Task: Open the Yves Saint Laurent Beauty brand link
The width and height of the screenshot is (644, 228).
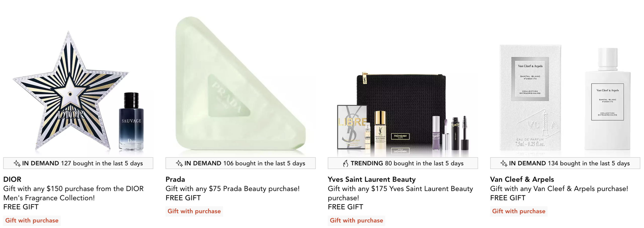Action: (x=371, y=179)
